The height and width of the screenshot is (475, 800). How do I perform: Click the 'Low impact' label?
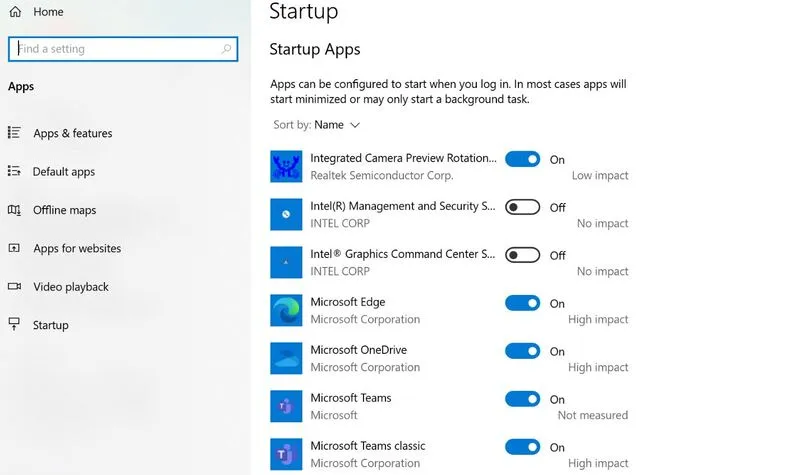tap(600, 176)
